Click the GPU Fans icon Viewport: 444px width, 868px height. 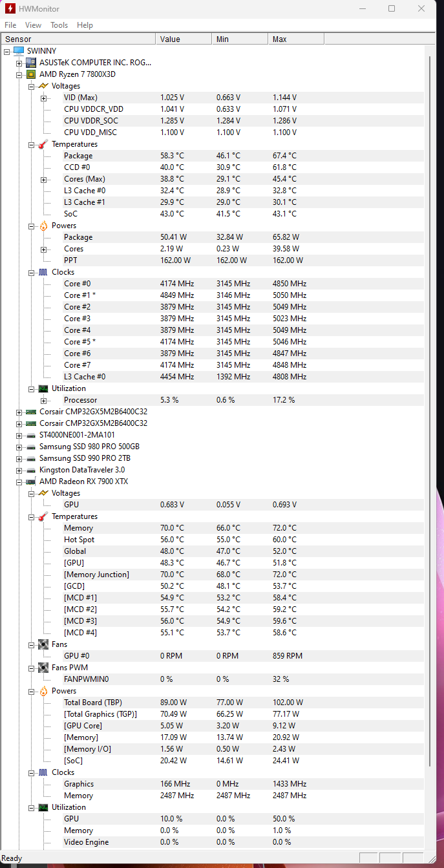[x=43, y=644]
